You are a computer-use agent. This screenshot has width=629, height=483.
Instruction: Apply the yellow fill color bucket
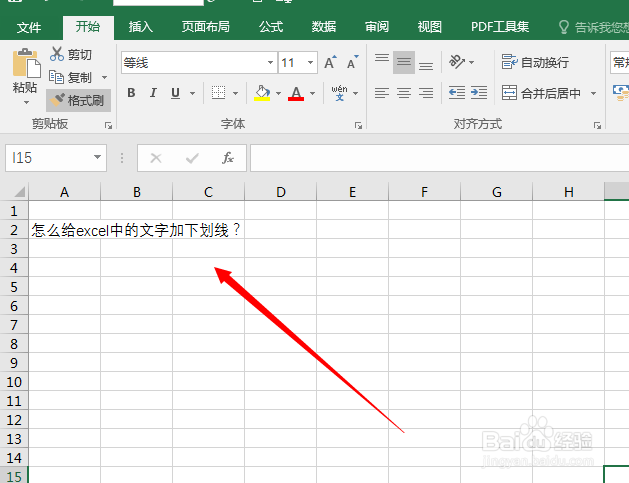click(x=262, y=93)
